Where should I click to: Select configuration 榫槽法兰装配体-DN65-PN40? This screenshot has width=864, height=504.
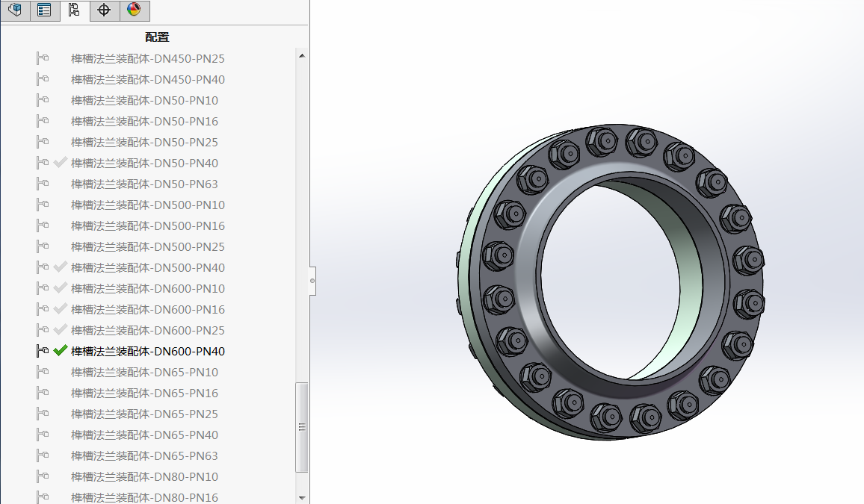[144, 435]
